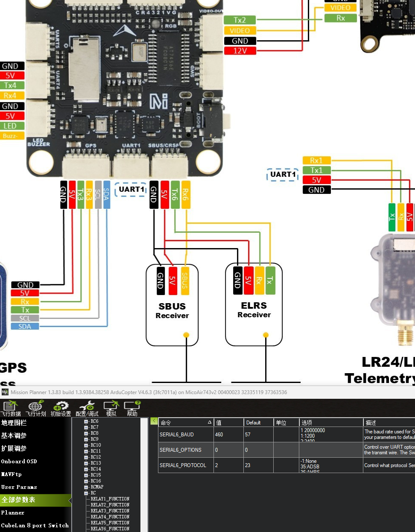Image resolution: width=415 pixels, height=532 pixels.
Task: Open the 基本调参 (Basic Tuning) section
Action: tap(14, 436)
